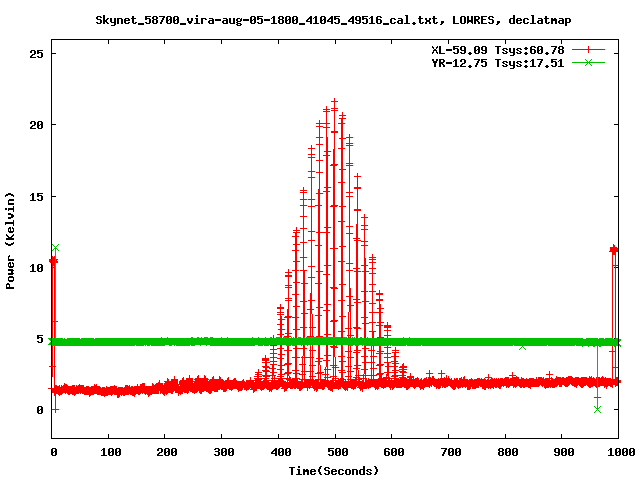Viewport: 640px width, 480px height.
Task: Click the green X marker at zero near 960 seconds
Action: coord(598,409)
